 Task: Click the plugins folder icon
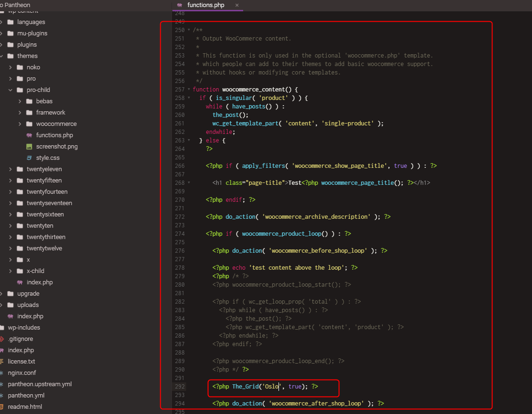[10, 44]
